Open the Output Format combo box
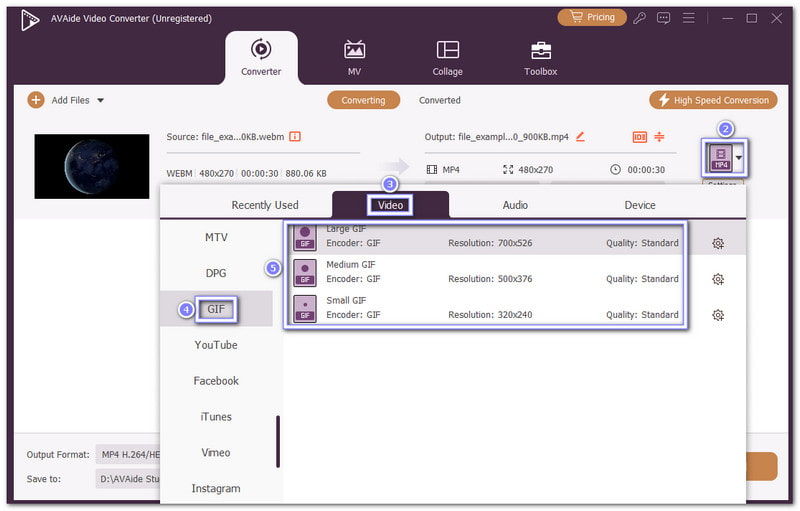 pos(128,454)
